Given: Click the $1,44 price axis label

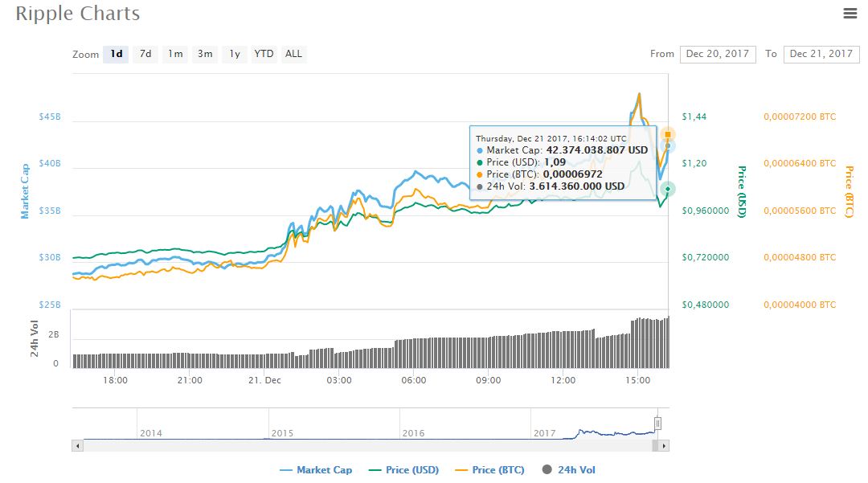Looking at the screenshot, I should point(694,117).
